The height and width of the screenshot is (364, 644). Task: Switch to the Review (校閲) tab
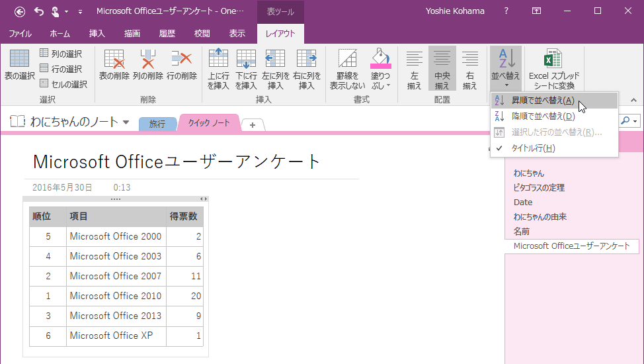[x=202, y=34]
